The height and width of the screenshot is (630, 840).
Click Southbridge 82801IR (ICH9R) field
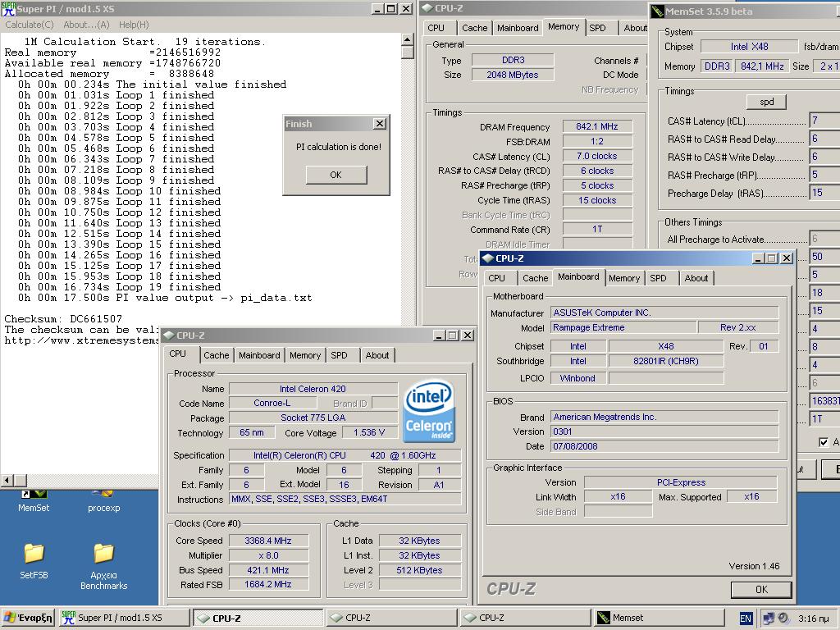666,361
